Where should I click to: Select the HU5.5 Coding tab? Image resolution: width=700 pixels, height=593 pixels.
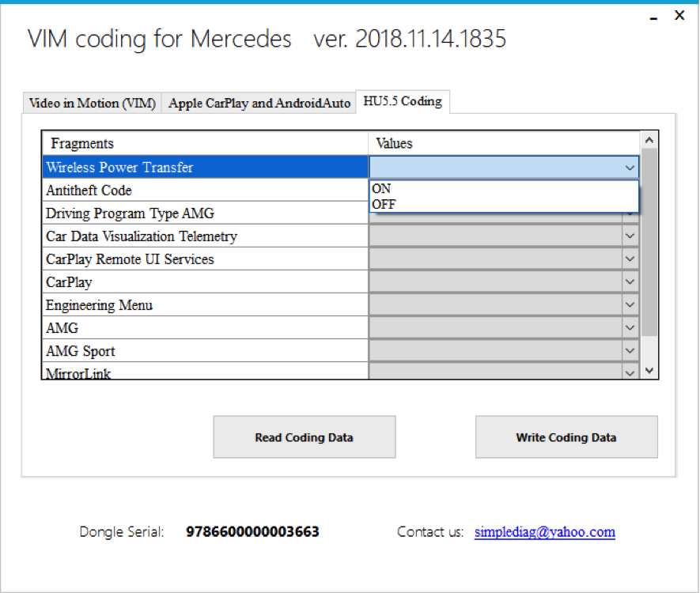click(x=403, y=102)
